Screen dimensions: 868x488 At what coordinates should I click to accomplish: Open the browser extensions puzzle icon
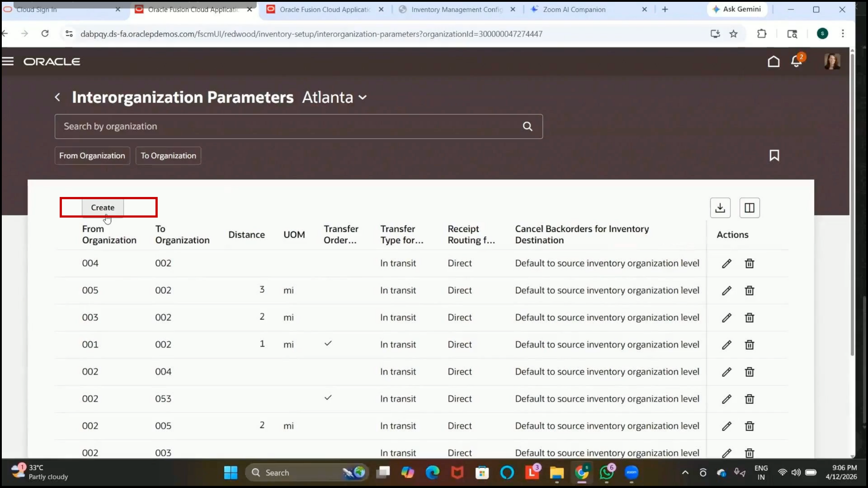pos(762,33)
